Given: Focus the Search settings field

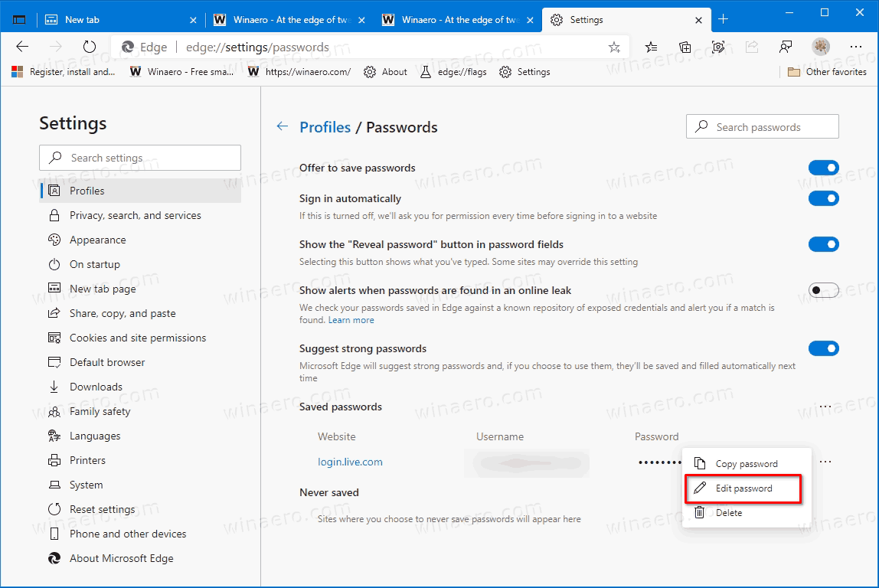Looking at the screenshot, I should pos(140,158).
